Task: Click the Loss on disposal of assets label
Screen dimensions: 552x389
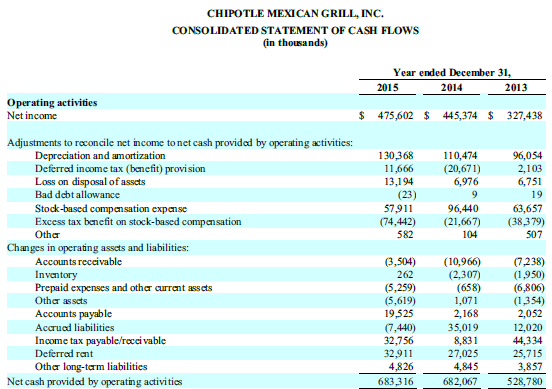Action: coord(90,182)
